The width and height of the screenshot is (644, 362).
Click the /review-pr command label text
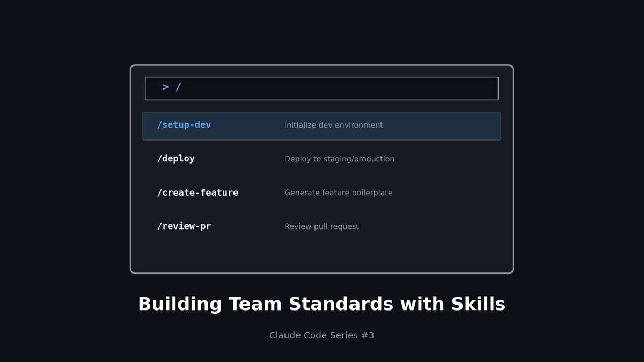[184, 226]
